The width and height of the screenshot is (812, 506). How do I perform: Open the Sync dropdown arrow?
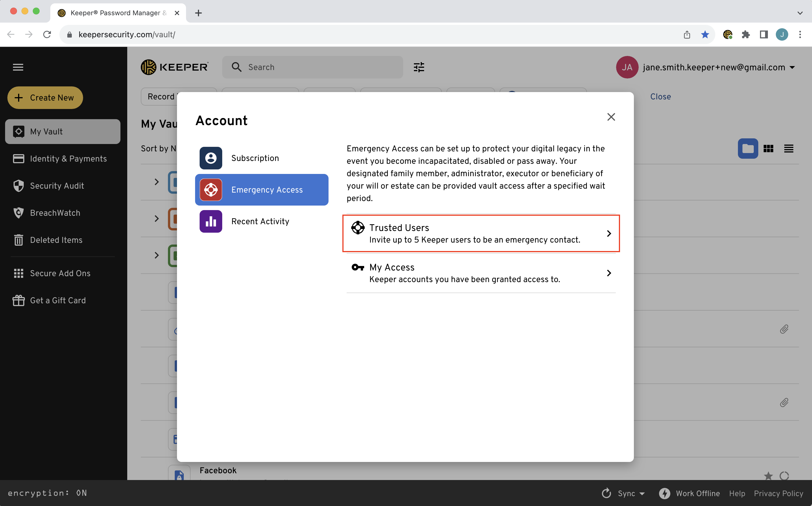tap(642, 494)
